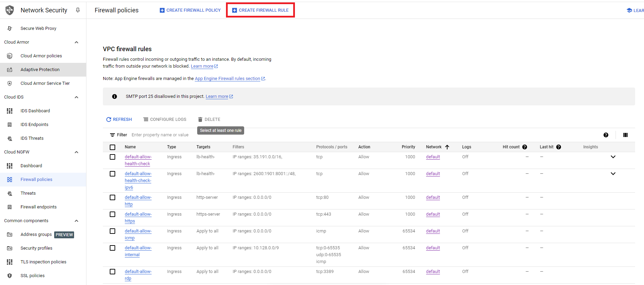Expand the default-allow-health-check-ipv6 row details
Viewport: 644px width, 285px height.
tap(613, 174)
